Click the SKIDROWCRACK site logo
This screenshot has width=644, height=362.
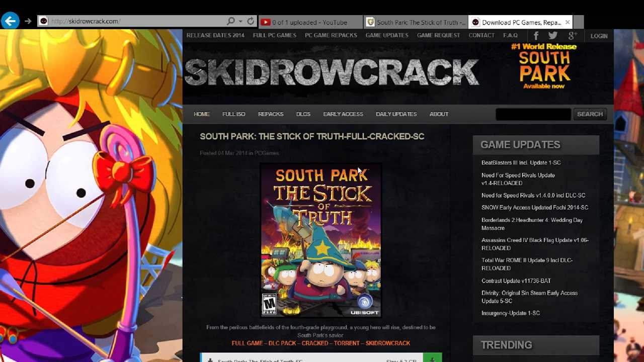[332, 72]
